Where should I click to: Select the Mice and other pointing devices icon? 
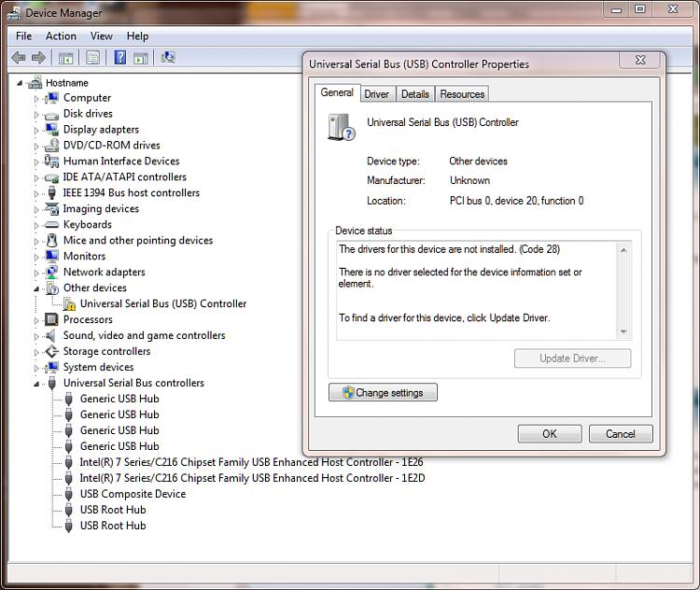click(51, 240)
